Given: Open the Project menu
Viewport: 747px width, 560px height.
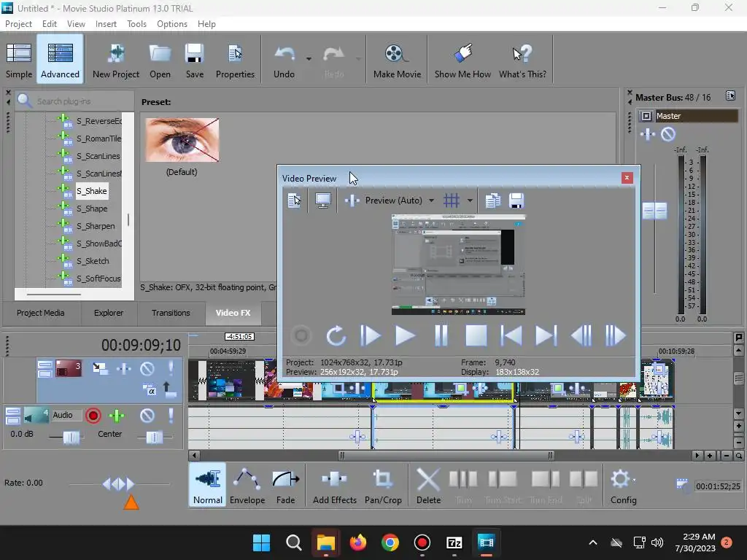Looking at the screenshot, I should [x=18, y=24].
